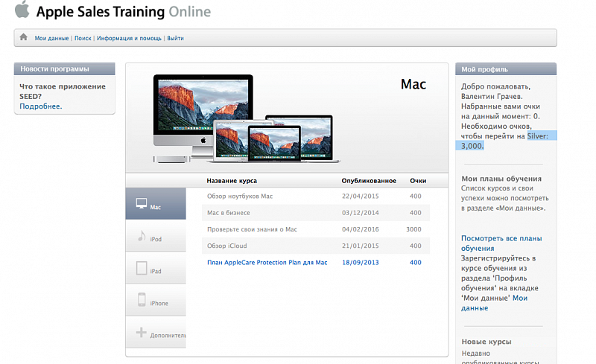Click Подробнее link in news panel
The width and height of the screenshot is (596, 364).
point(41,106)
